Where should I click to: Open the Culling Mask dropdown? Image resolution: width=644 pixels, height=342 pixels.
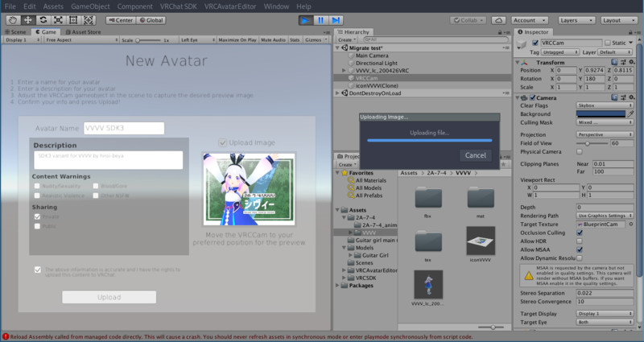pos(605,122)
